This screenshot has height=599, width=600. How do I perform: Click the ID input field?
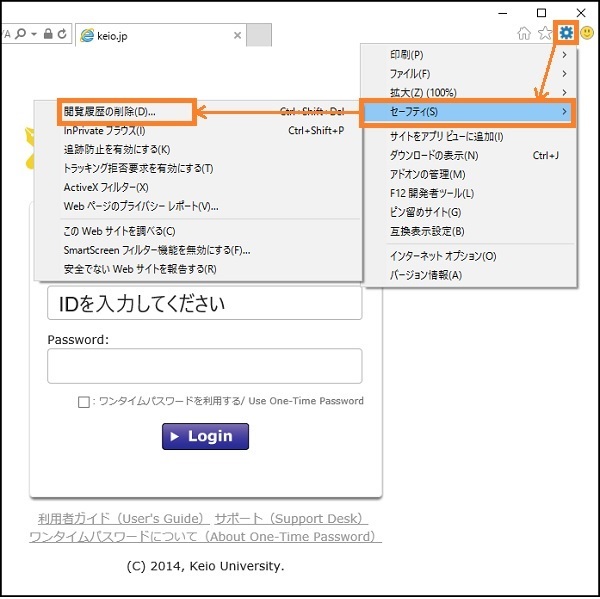[x=204, y=303]
